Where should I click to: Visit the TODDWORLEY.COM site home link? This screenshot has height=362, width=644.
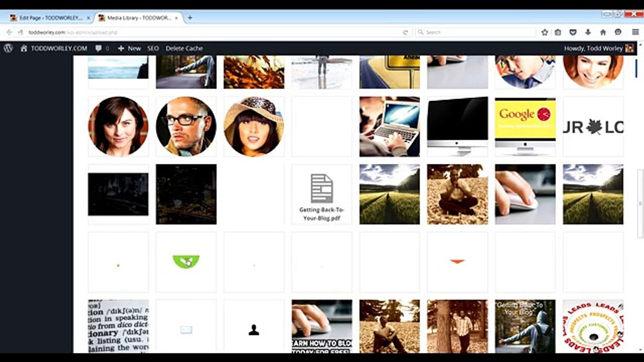click(54, 48)
